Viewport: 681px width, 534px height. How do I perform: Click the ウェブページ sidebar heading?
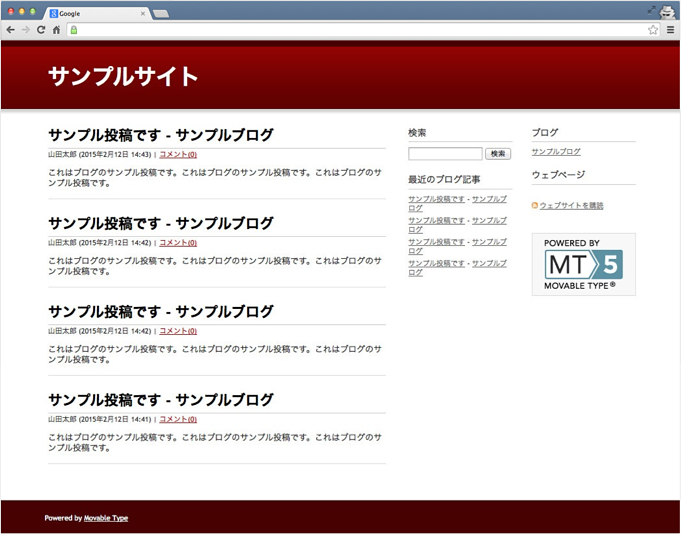click(x=558, y=175)
